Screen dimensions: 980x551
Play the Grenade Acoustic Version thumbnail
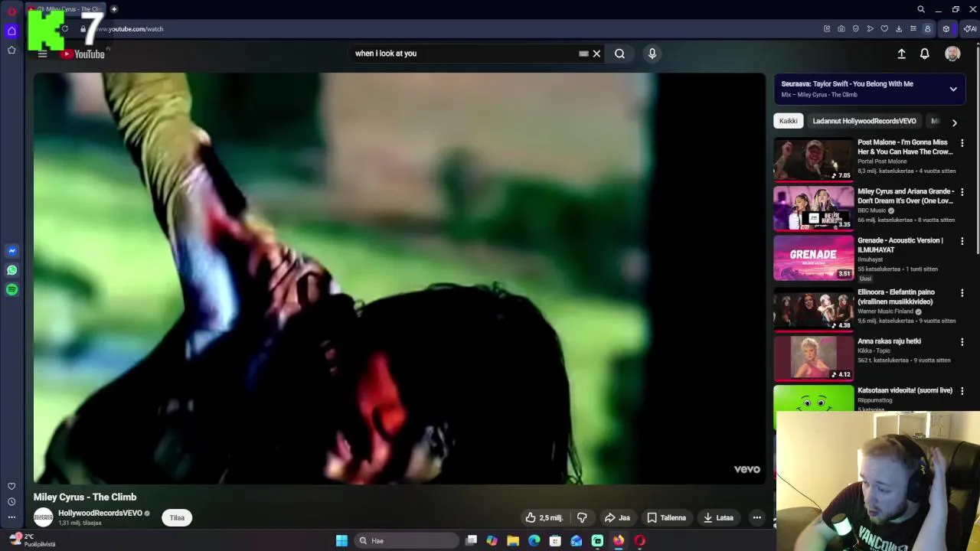tap(813, 257)
